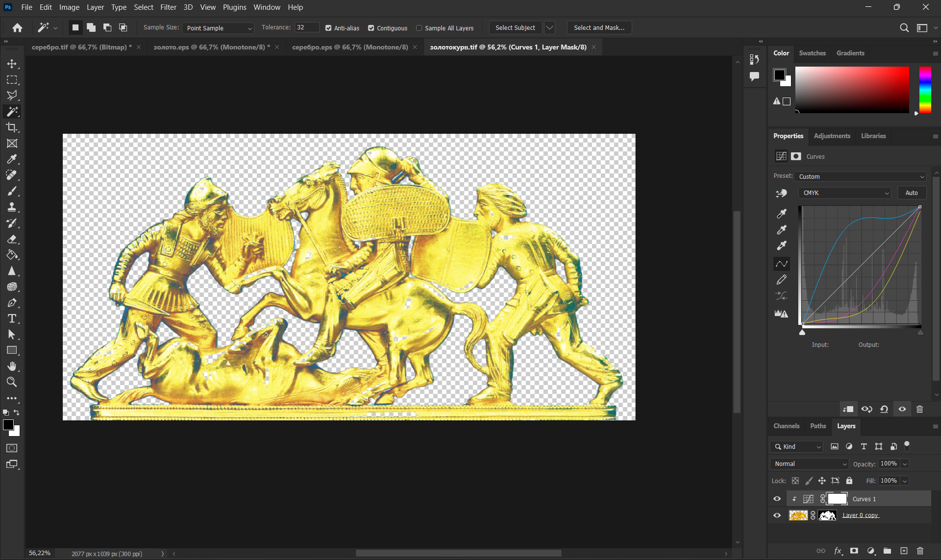Click the foreground color swatch in Color panel
Viewport: 941px width, 560px height.
[x=779, y=75]
